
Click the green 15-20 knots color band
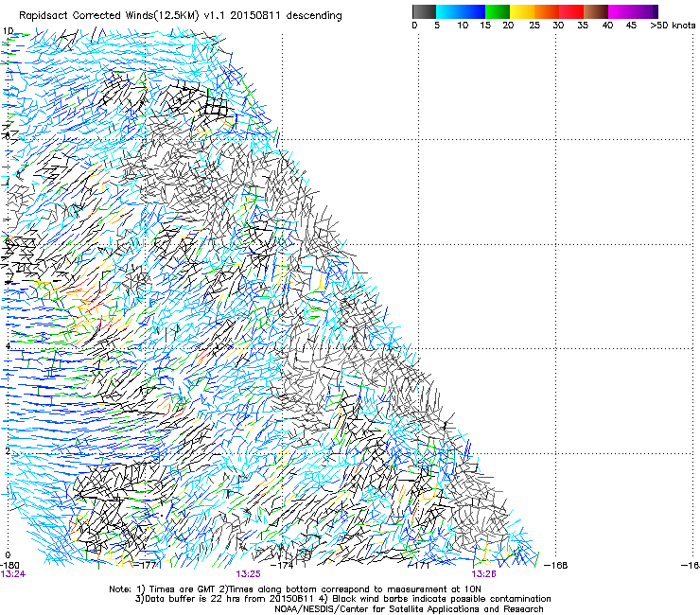pyautogui.click(x=498, y=11)
